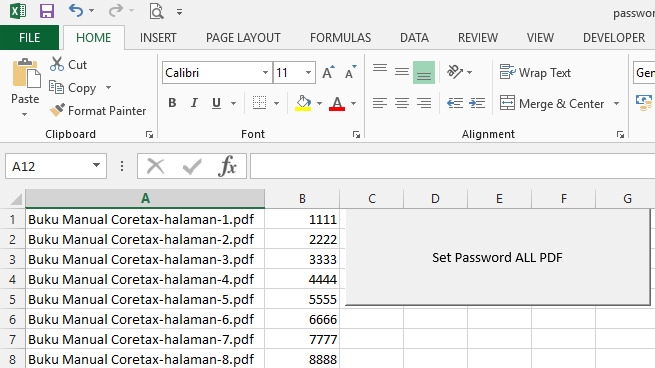This screenshot has width=655, height=368.
Task: Expand the Copy dropdown arrow
Action: (108, 88)
